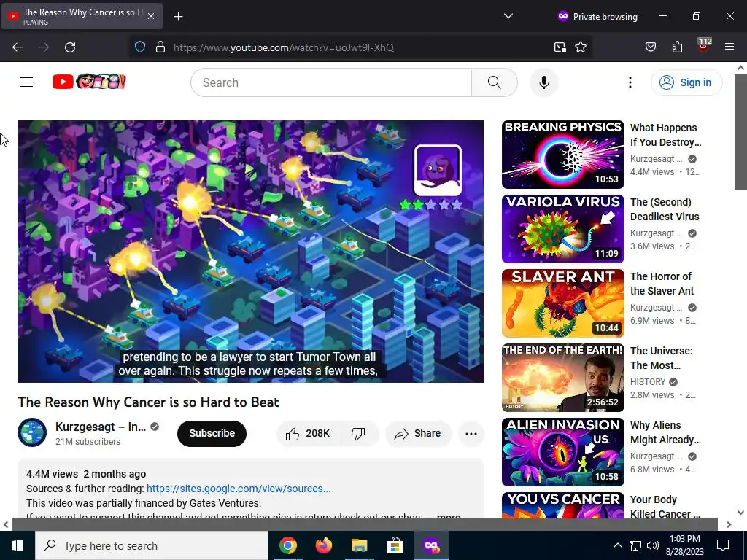This screenshot has width=747, height=560.
Task: Click the Share button
Action: tap(418, 433)
